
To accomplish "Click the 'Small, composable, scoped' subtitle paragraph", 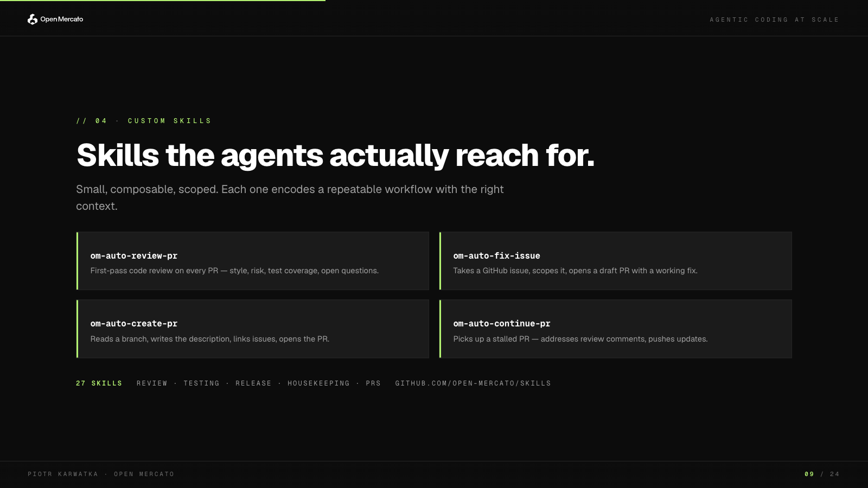I will (290, 197).
